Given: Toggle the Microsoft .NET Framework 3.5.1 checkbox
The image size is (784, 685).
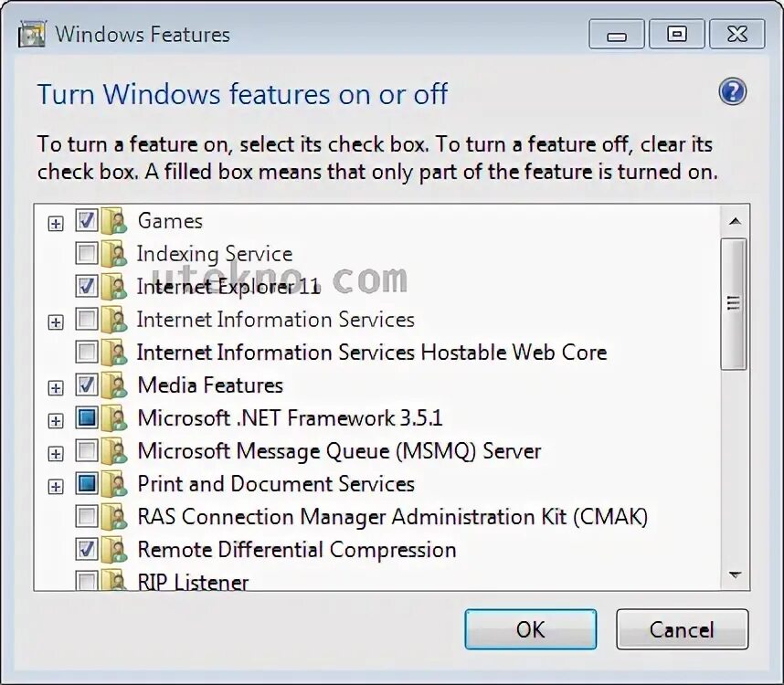Looking at the screenshot, I should (x=87, y=418).
